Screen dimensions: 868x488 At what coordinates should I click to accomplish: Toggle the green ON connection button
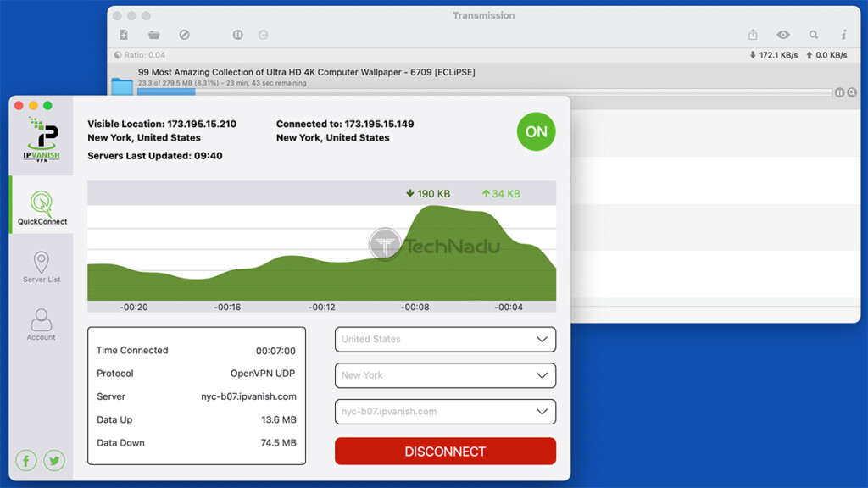tap(536, 131)
